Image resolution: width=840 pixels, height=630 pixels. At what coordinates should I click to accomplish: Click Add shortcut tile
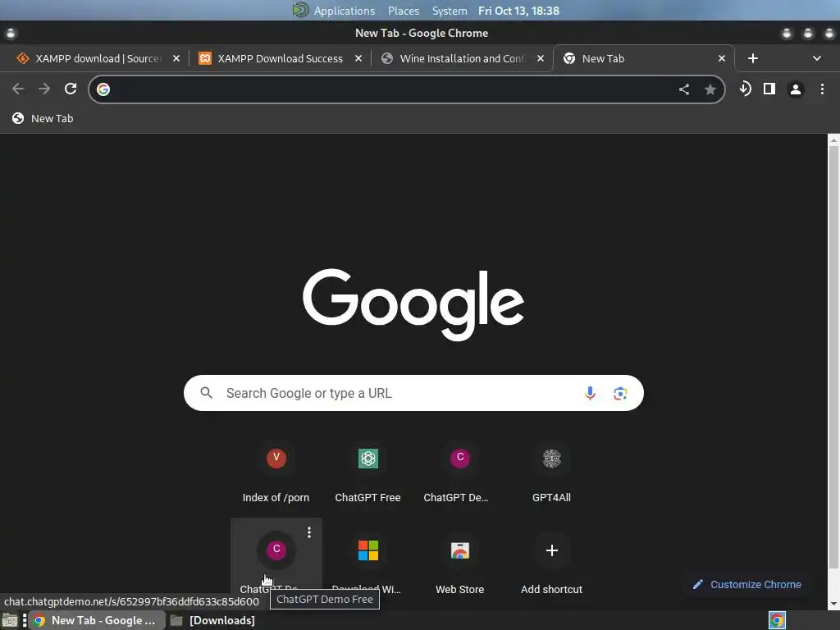click(551, 564)
